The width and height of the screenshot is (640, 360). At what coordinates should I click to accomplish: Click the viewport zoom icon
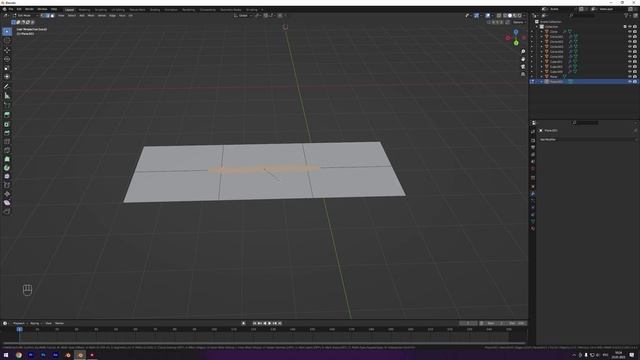pos(523,52)
